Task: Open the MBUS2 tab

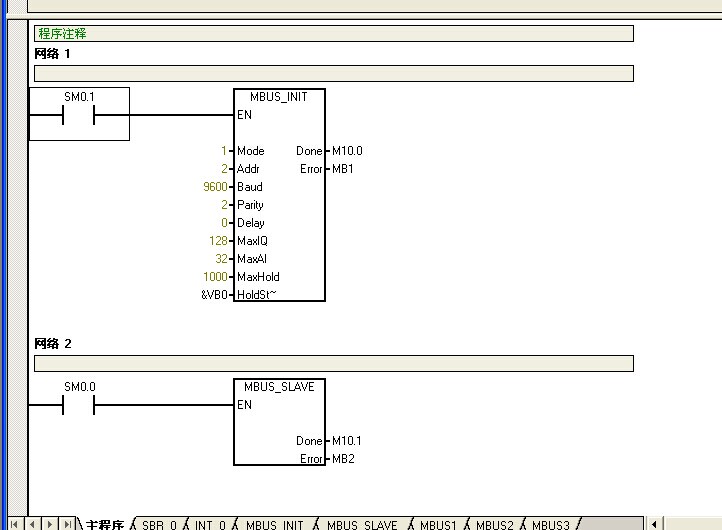Action: tap(495, 525)
